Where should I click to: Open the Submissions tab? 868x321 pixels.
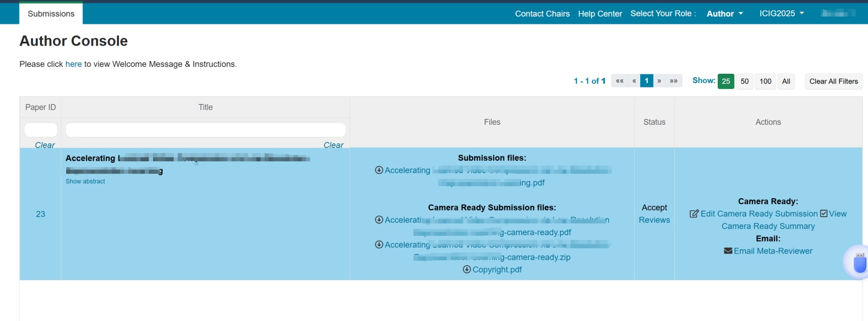click(x=51, y=14)
